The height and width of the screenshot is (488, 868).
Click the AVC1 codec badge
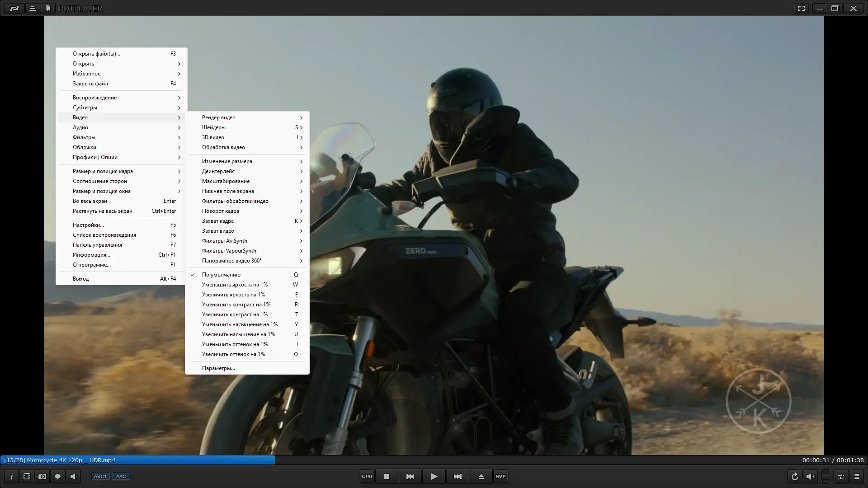[100, 476]
